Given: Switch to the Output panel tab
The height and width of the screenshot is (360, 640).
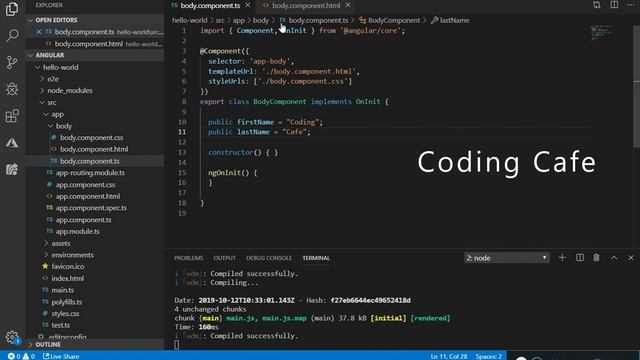Looking at the screenshot, I should point(224,258).
